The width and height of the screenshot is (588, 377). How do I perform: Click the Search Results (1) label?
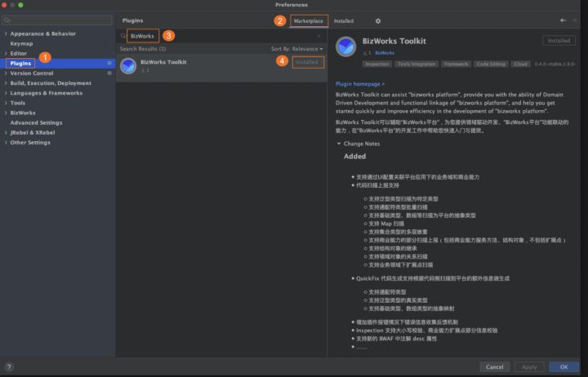coord(142,49)
